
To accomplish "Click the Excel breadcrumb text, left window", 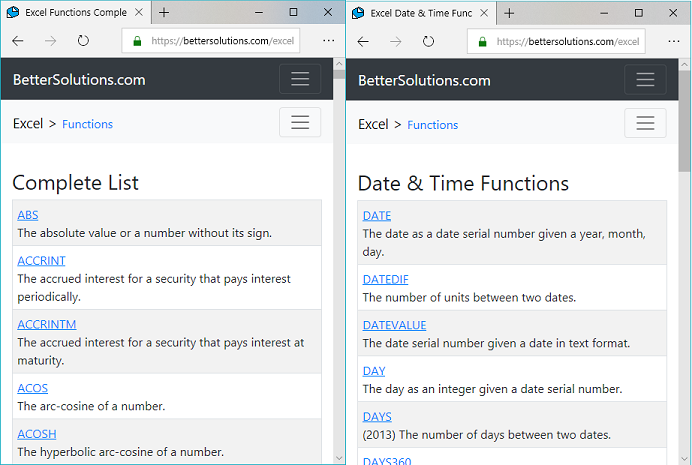I will pyautogui.click(x=28, y=124).
